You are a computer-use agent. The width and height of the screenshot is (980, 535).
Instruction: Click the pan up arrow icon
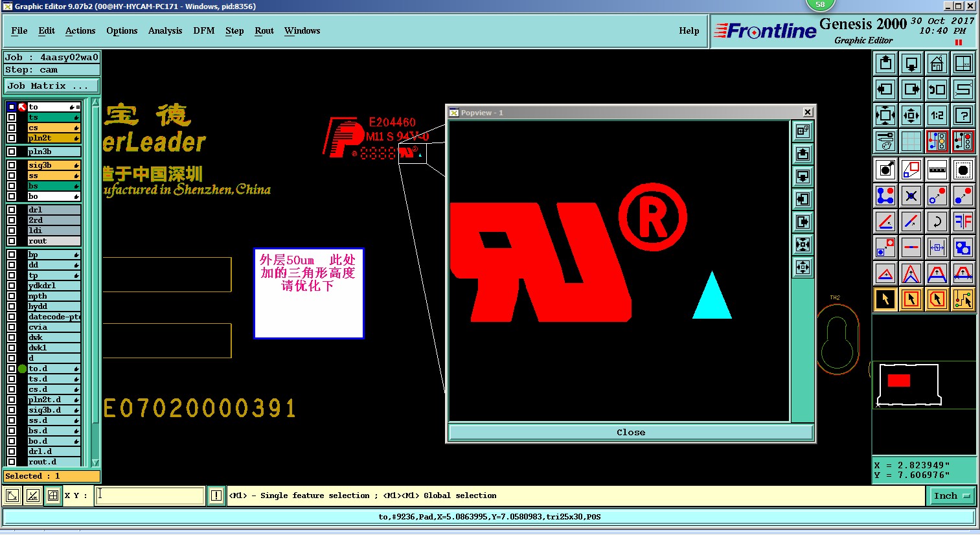point(885,63)
